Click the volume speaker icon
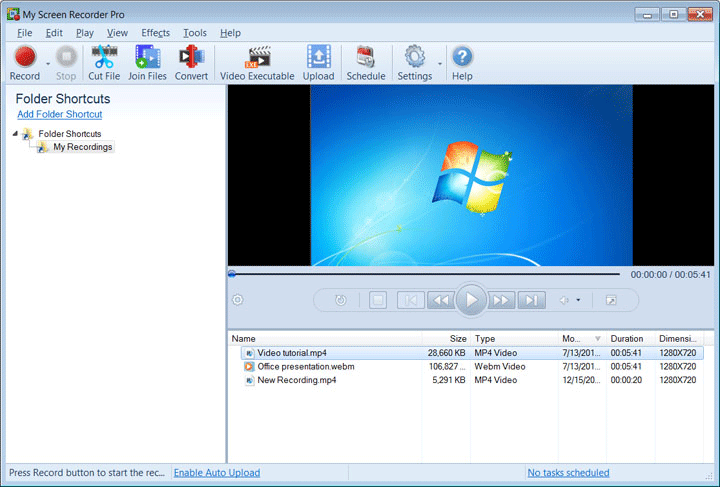The image size is (720, 487). [x=564, y=300]
